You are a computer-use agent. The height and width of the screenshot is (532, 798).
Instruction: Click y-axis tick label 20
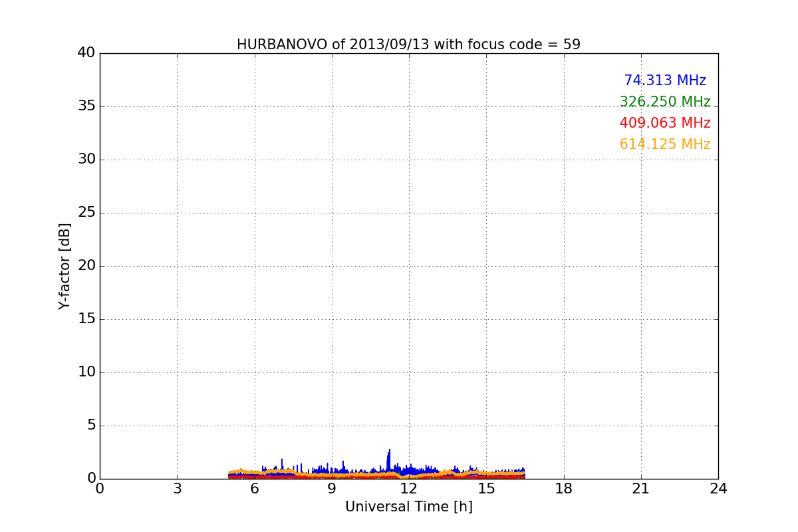[x=86, y=266]
